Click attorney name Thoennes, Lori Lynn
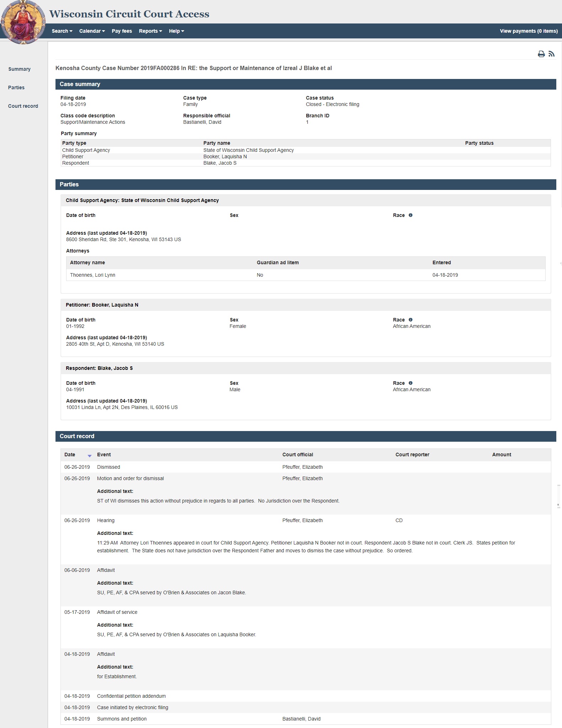 click(x=92, y=275)
